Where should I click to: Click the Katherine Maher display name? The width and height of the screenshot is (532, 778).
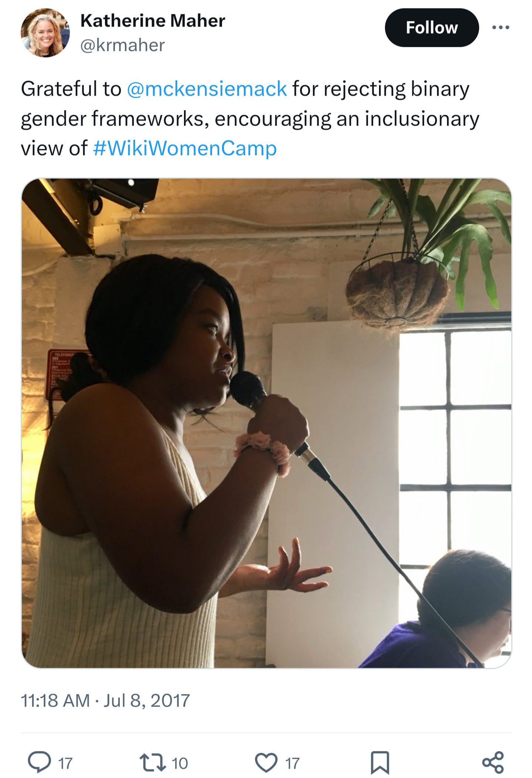[153, 21]
